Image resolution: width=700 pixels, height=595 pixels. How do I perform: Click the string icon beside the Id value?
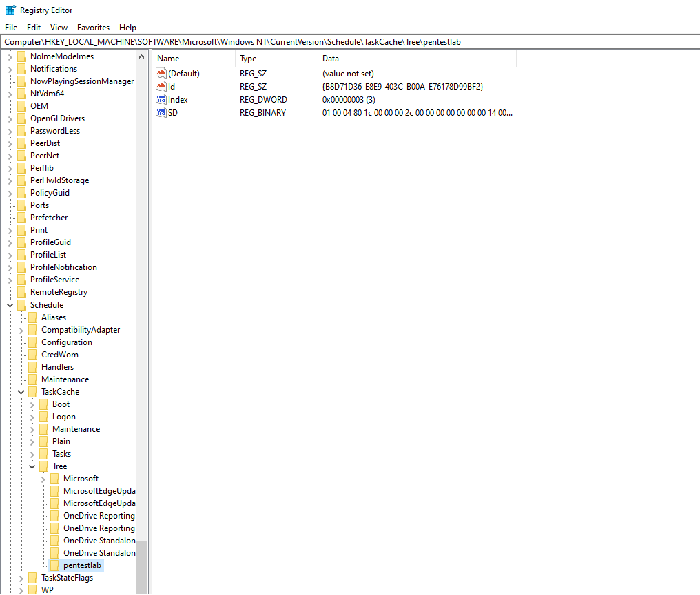click(x=162, y=86)
